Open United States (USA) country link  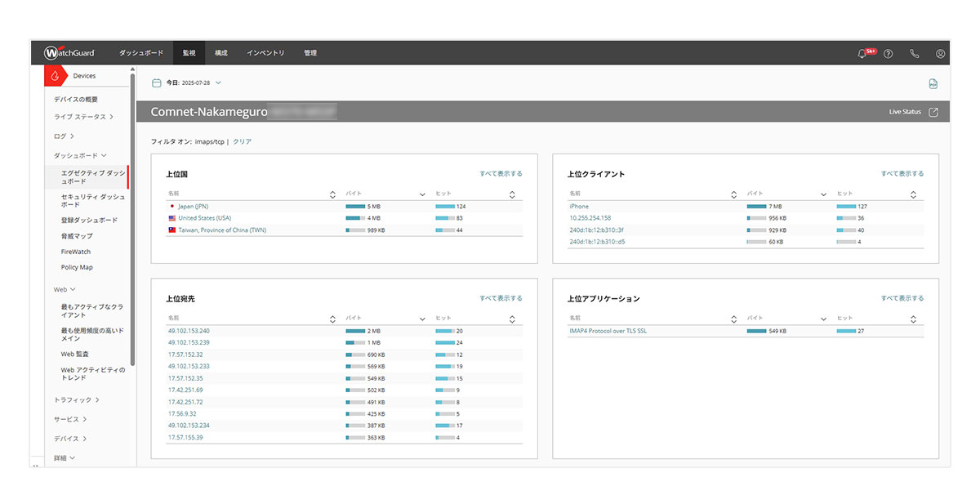(x=204, y=218)
